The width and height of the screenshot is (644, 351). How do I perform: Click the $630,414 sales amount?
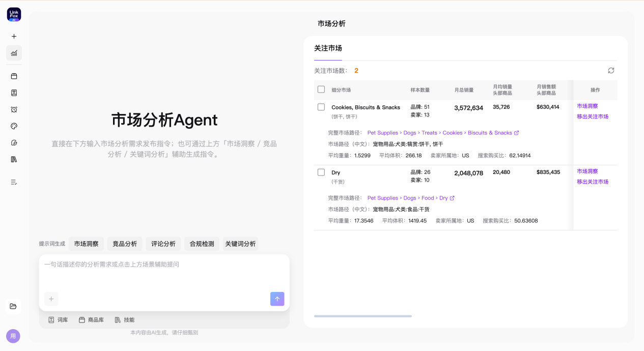coord(548,107)
